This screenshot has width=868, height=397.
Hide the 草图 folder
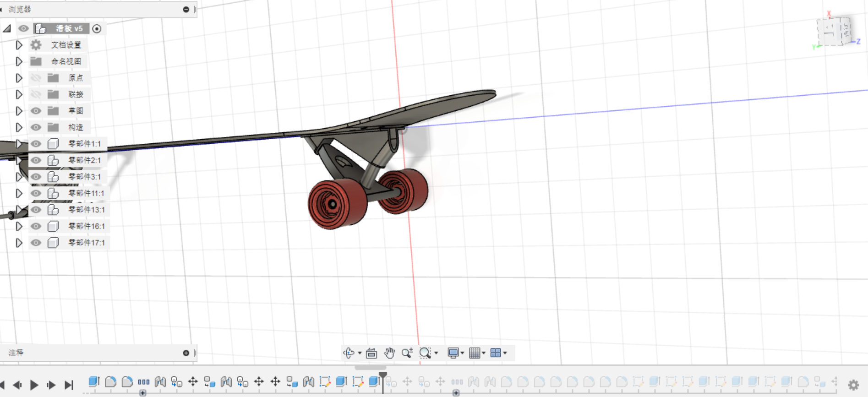point(36,111)
